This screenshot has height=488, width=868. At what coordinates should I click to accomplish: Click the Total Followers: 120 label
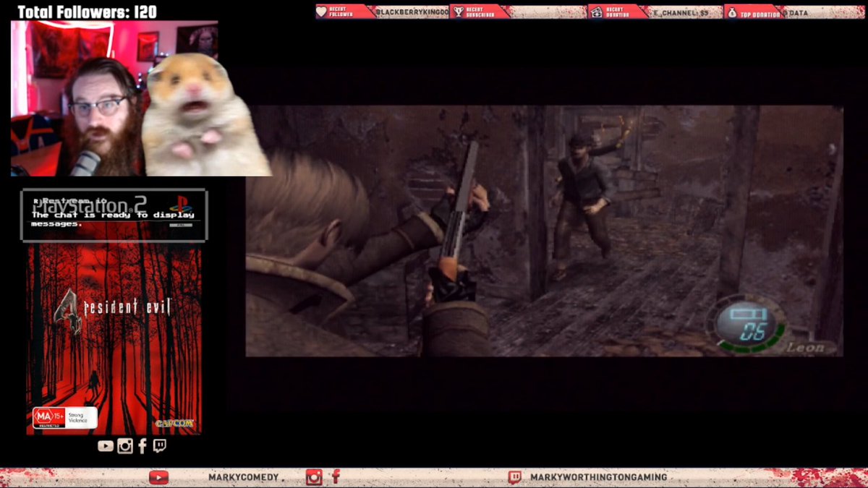pos(87,12)
